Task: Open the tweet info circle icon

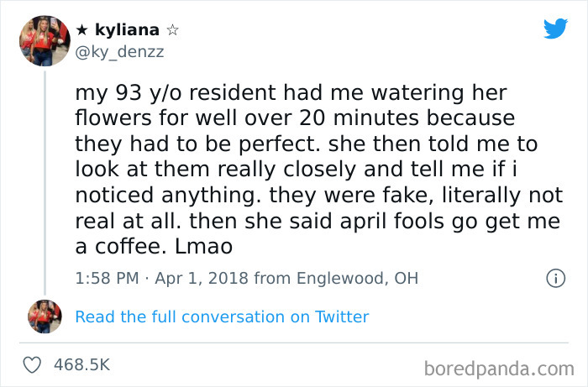Action: [x=554, y=278]
